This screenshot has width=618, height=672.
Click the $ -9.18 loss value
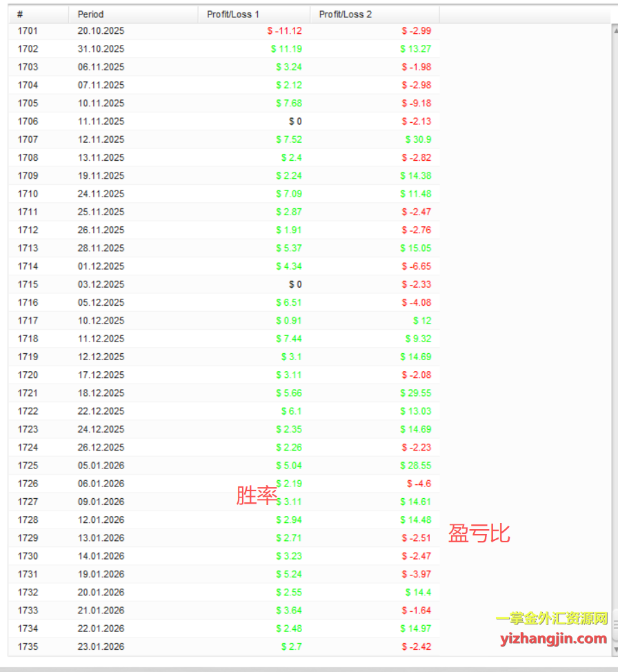(x=417, y=103)
